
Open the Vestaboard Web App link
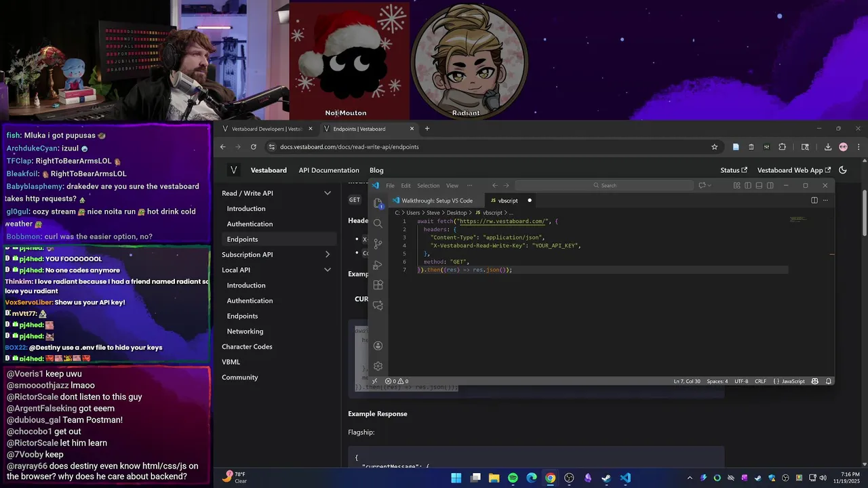(x=794, y=170)
